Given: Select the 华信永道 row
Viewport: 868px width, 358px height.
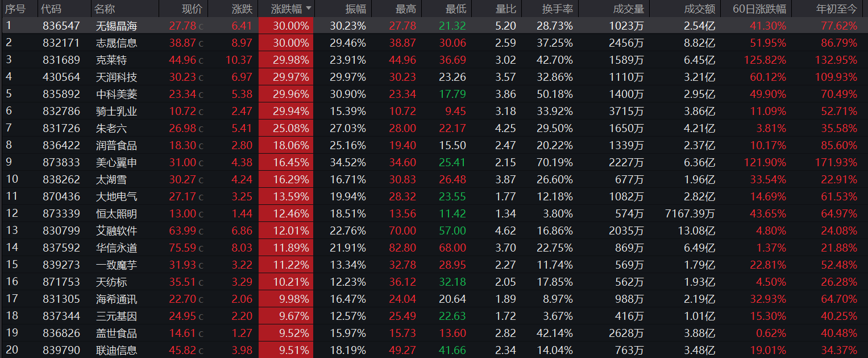Looking at the screenshot, I should tap(117, 248).
